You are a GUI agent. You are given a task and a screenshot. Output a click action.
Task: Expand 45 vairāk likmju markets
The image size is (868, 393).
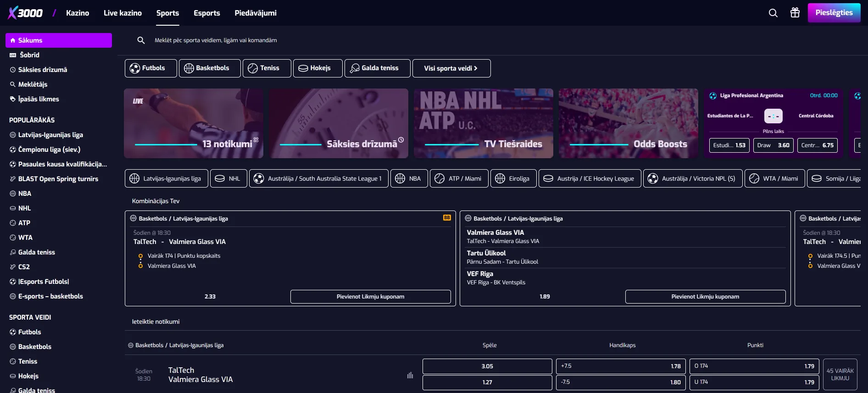click(x=840, y=374)
